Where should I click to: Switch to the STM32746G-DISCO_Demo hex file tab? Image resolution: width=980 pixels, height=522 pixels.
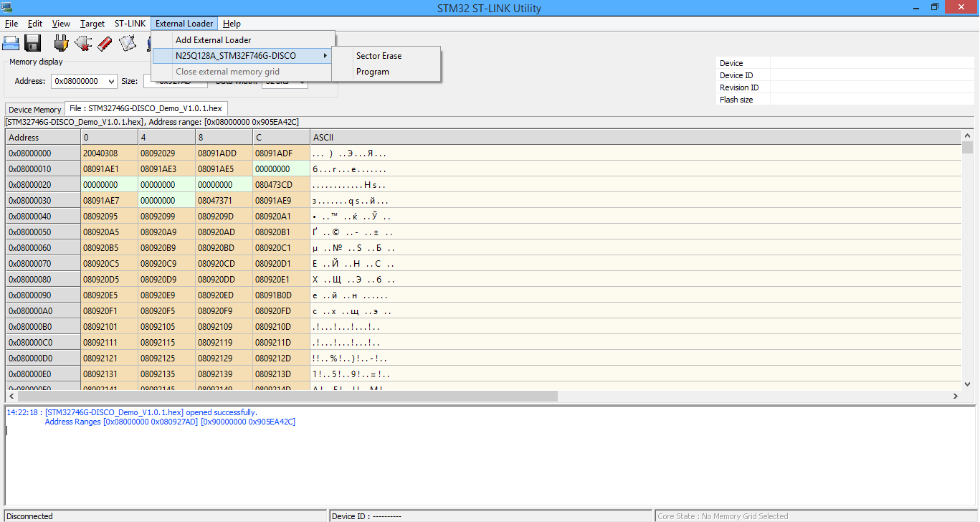coord(146,108)
